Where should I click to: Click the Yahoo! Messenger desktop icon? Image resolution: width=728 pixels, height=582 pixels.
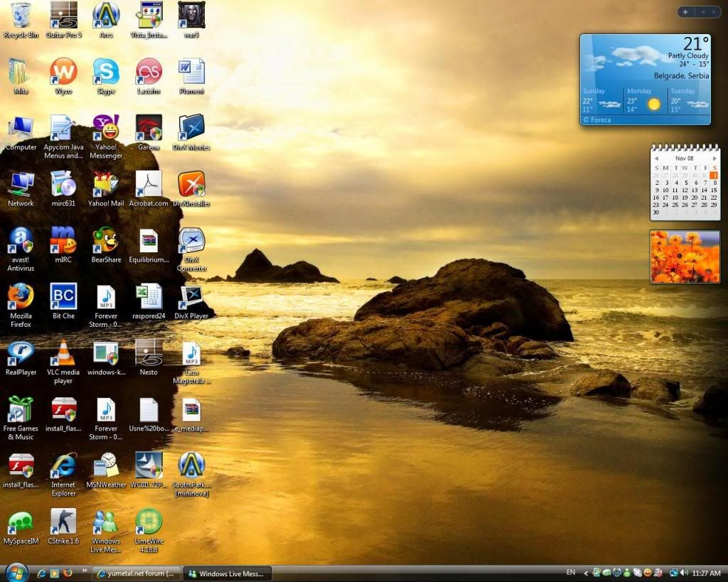tap(106, 128)
